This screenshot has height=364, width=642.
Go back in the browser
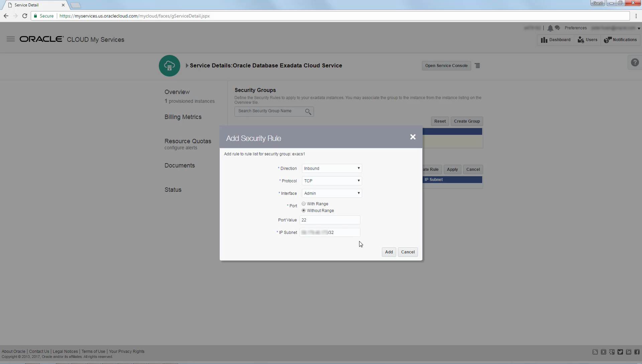point(6,16)
